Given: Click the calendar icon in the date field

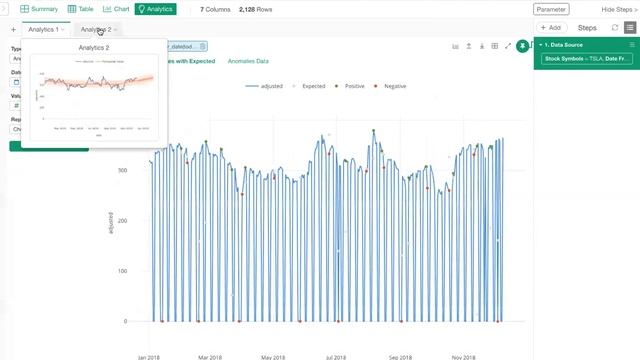Looking at the screenshot, I should 16,82.
